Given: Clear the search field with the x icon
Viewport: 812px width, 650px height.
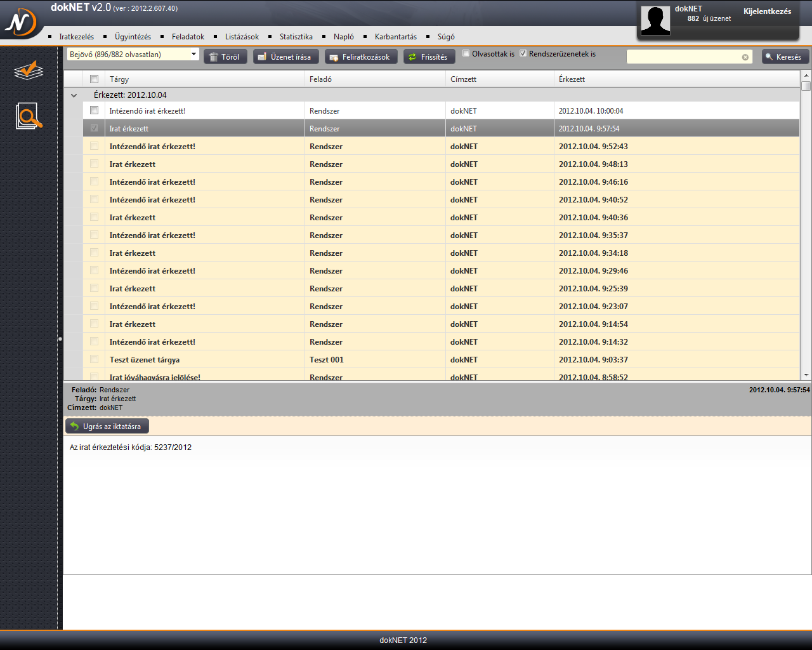Looking at the screenshot, I should point(745,57).
